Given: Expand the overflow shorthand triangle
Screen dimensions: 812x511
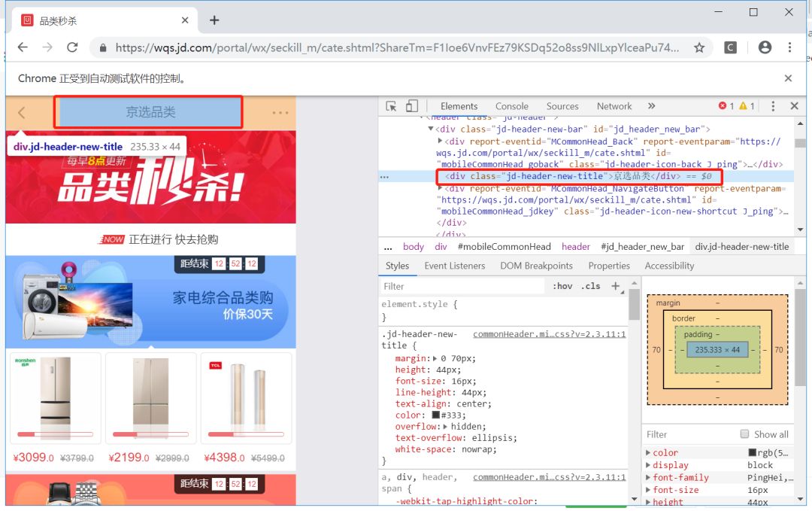Looking at the screenshot, I should point(445,427).
